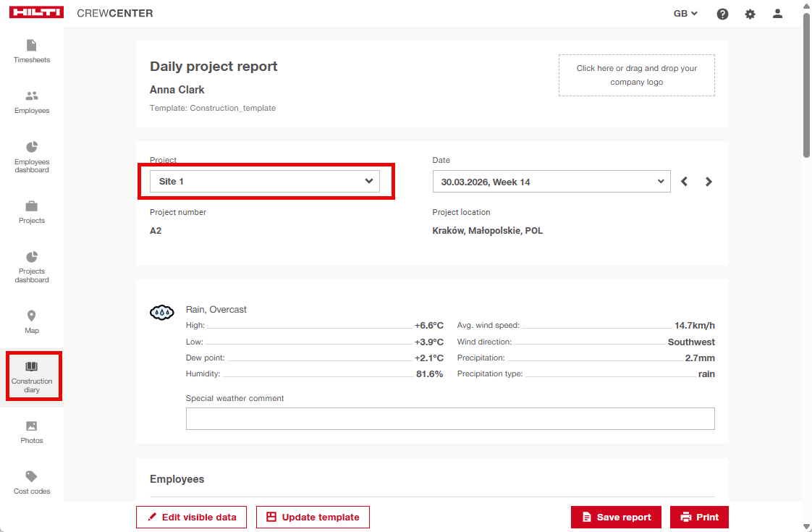This screenshot has height=532, width=812.
Task: Open Projects briefcase icon
Action: (32, 207)
